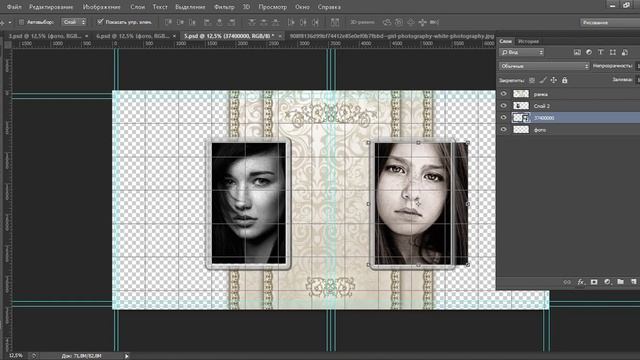Expand the Слой auto-select dropdown
640x360 pixels.
pyautogui.click(x=74, y=22)
